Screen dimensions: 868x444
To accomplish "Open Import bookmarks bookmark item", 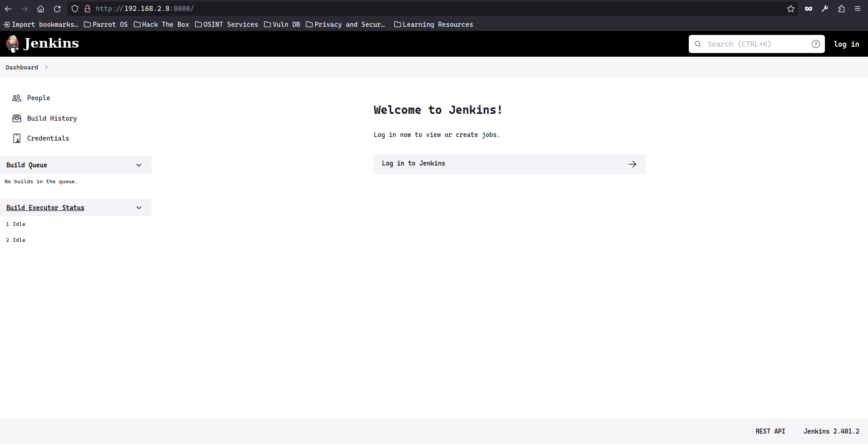I will pyautogui.click(x=41, y=24).
